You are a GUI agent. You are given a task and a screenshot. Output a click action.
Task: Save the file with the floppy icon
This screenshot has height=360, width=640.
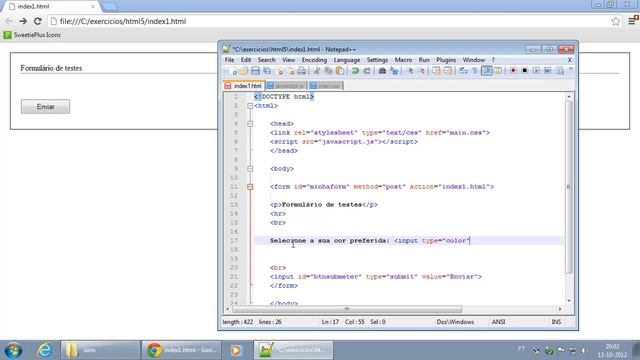pos(255,71)
